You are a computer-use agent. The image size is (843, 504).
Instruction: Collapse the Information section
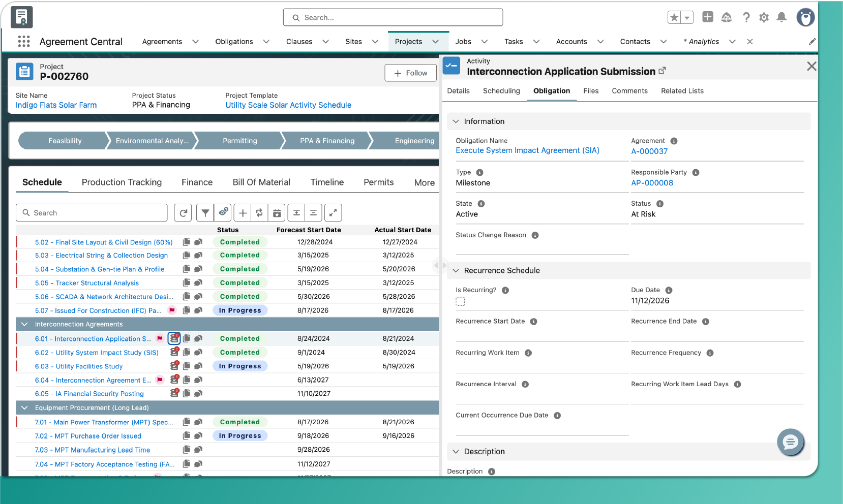point(456,121)
